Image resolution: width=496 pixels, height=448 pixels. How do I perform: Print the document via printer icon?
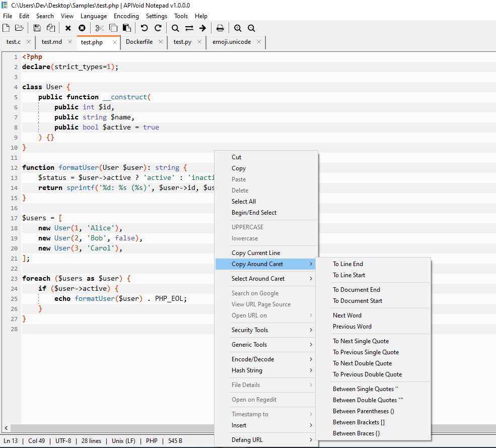pyautogui.click(x=220, y=28)
